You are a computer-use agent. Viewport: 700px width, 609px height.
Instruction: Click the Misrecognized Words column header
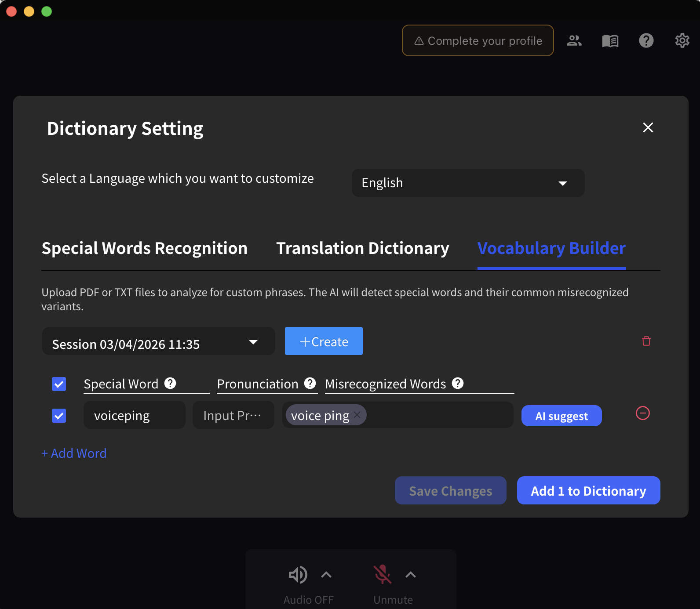coord(386,384)
